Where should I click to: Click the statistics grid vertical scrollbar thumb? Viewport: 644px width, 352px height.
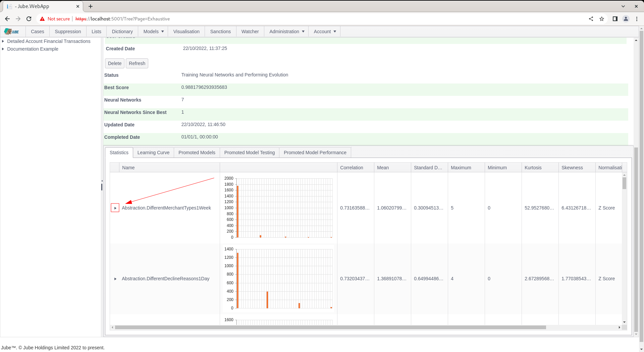click(x=624, y=183)
